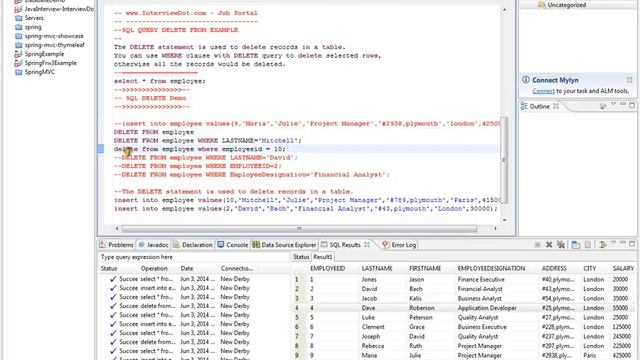
Task: Click the 'select * from employee;' editor line
Action: click(160, 81)
